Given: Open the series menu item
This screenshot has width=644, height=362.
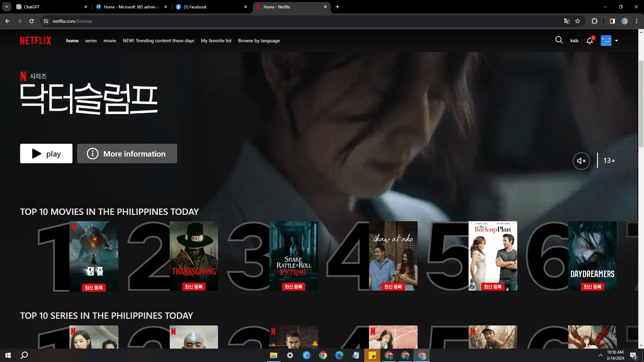Looking at the screenshot, I should pos(91,41).
